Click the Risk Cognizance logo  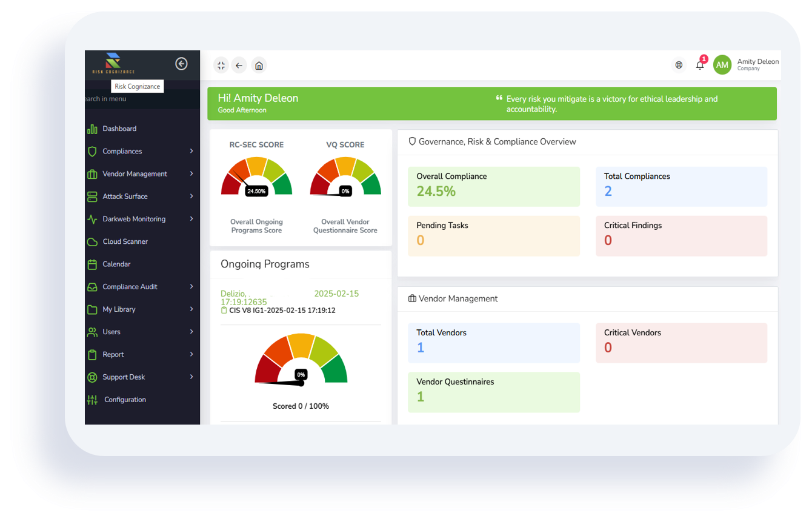113,63
